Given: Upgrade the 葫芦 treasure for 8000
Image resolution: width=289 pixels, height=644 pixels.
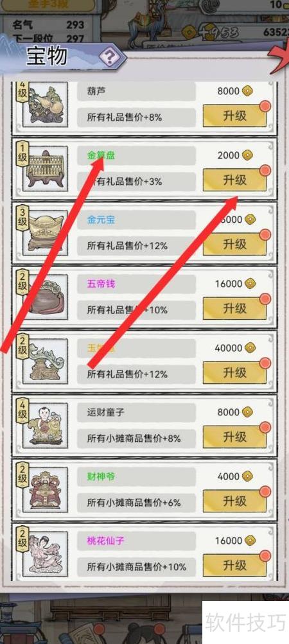Looking at the screenshot, I should [x=235, y=116].
